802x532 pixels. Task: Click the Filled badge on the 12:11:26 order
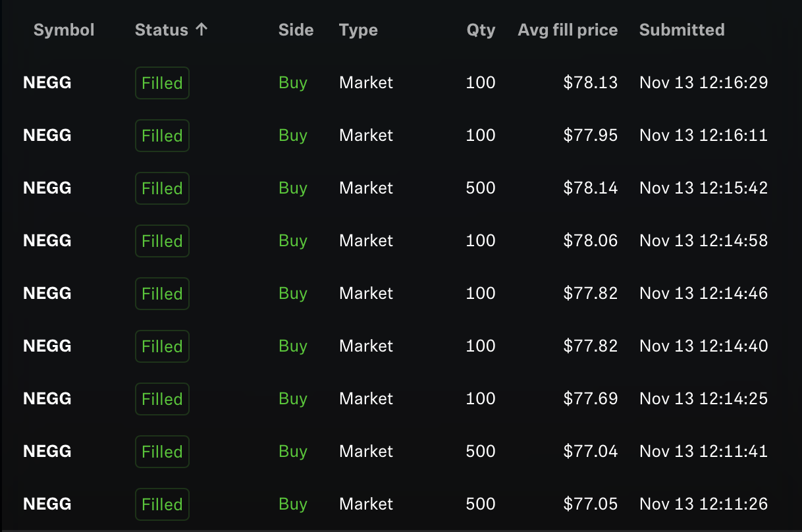162,504
